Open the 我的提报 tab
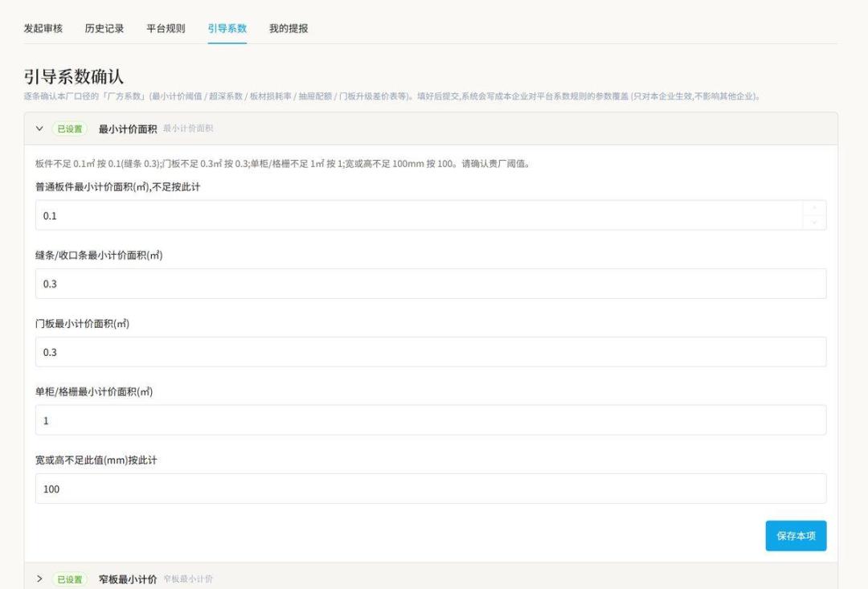The width and height of the screenshot is (868, 589). 289,28
